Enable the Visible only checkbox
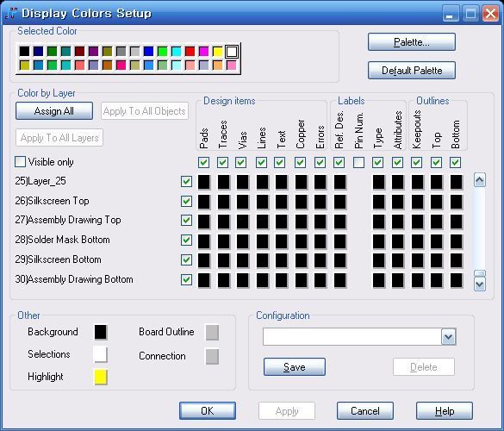This screenshot has width=504, height=431. (x=21, y=162)
